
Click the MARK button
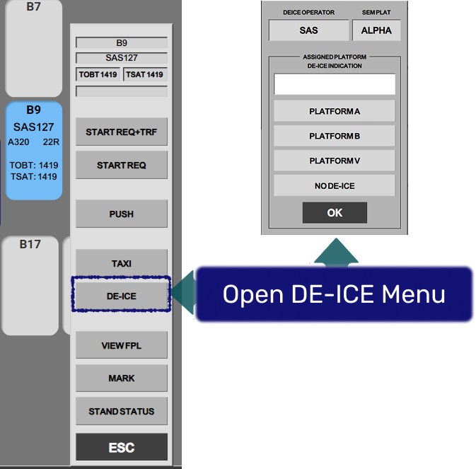click(x=122, y=378)
